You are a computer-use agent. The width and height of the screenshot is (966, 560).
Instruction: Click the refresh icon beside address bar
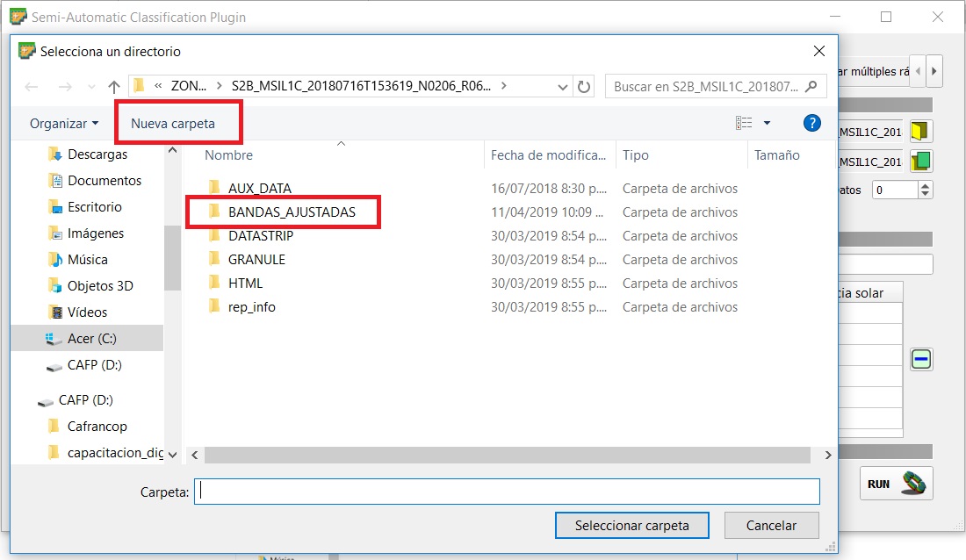(584, 86)
